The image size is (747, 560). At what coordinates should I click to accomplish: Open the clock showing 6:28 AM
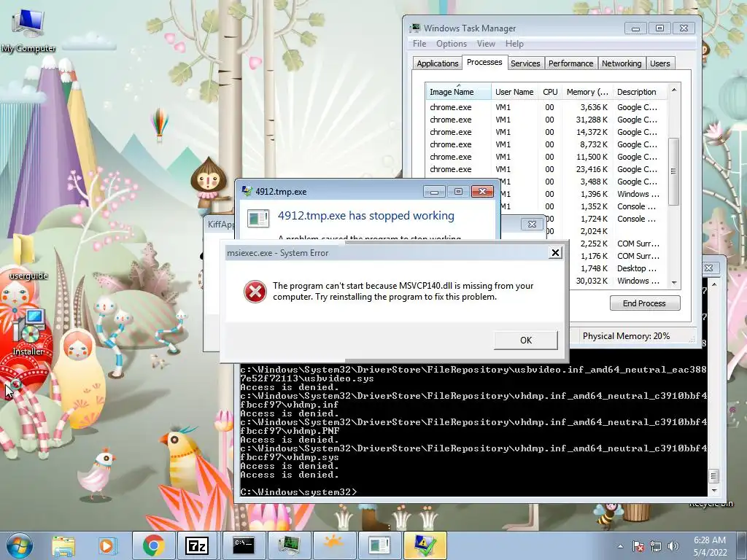pyautogui.click(x=709, y=546)
